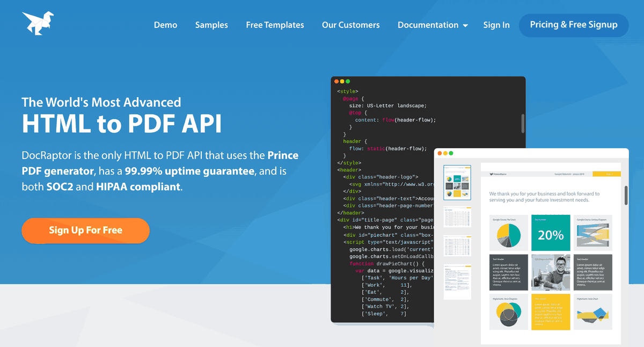Image resolution: width=644 pixels, height=347 pixels.
Task: Click the man's photo in the PDF preview
Action: click(x=551, y=272)
